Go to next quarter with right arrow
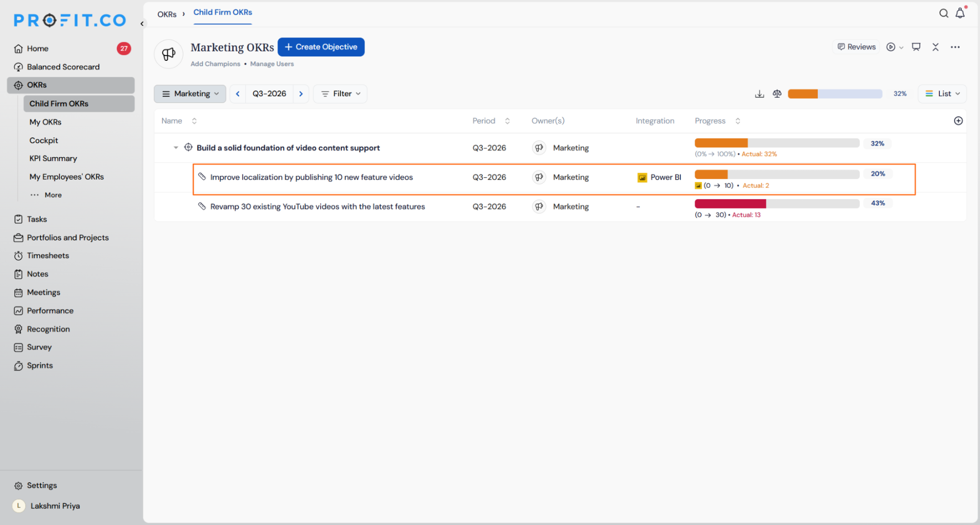980x525 pixels. (301, 94)
